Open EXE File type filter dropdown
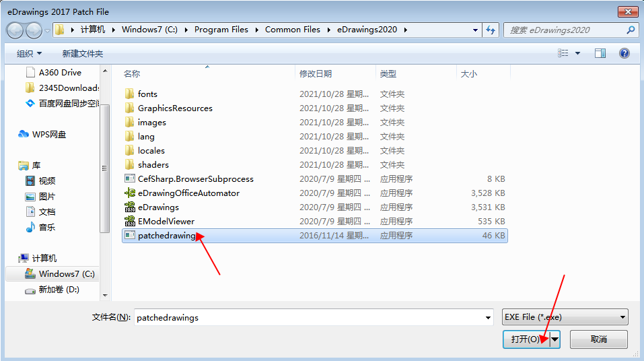644x361 pixels. [x=565, y=317]
